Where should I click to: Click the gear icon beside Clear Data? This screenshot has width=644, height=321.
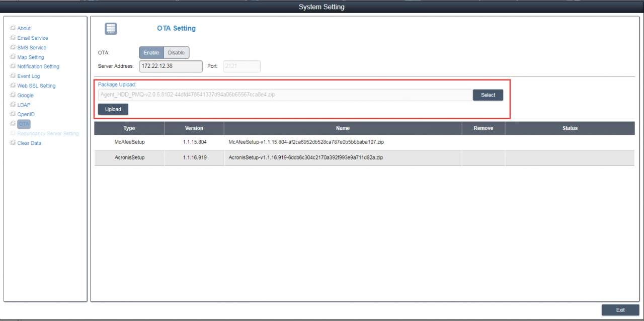tap(13, 143)
